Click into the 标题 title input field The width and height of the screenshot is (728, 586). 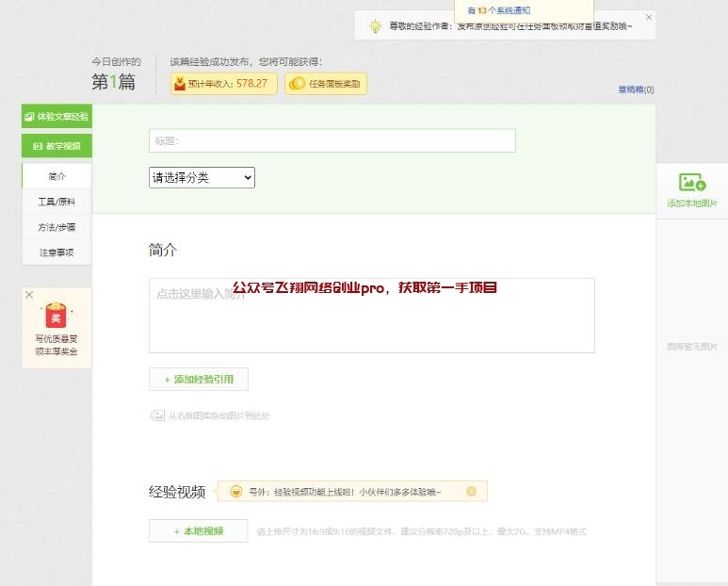pyautogui.click(x=332, y=141)
